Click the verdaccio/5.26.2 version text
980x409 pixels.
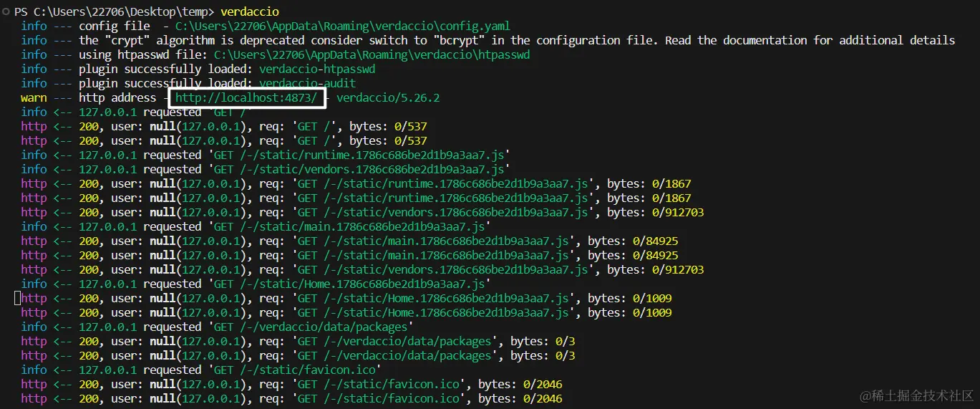pyautogui.click(x=387, y=97)
